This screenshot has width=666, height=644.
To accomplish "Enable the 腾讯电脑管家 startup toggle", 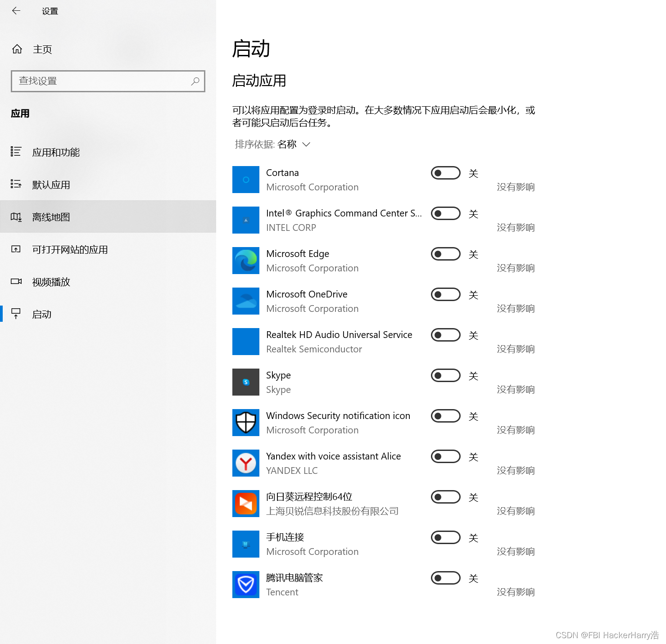I will 446,578.
